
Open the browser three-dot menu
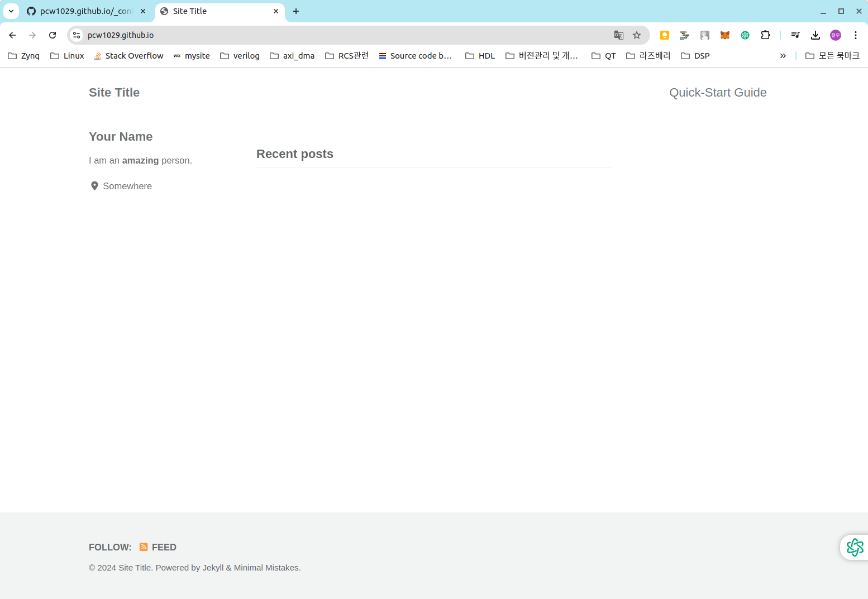(856, 35)
